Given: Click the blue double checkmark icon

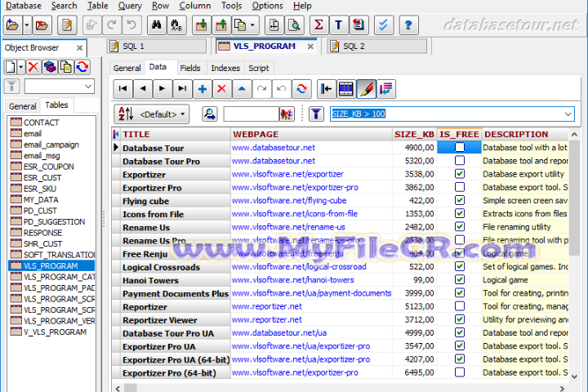Looking at the screenshot, I should pos(383,25).
